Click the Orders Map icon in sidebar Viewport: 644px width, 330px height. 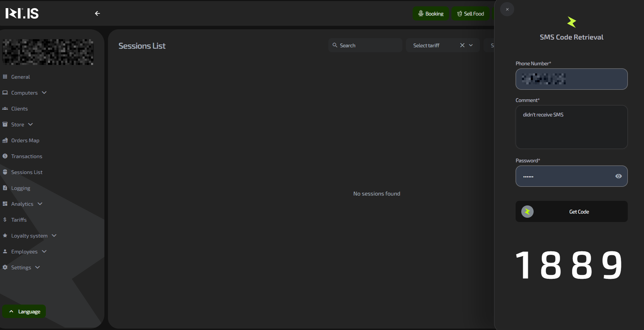click(x=5, y=140)
